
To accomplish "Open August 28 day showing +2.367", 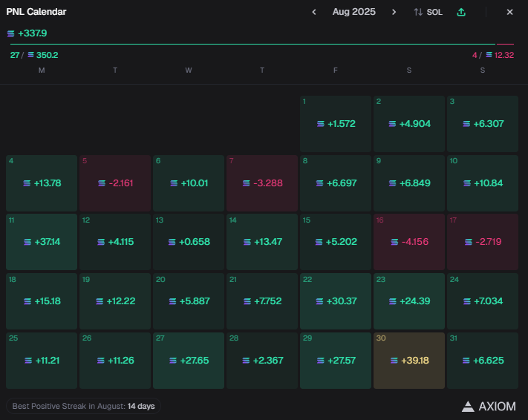I will tap(262, 361).
